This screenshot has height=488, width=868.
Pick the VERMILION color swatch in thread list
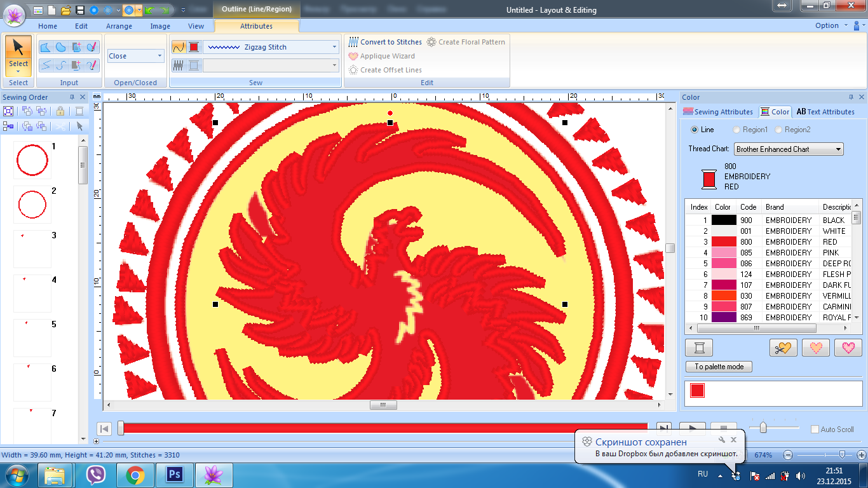[x=724, y=295]
